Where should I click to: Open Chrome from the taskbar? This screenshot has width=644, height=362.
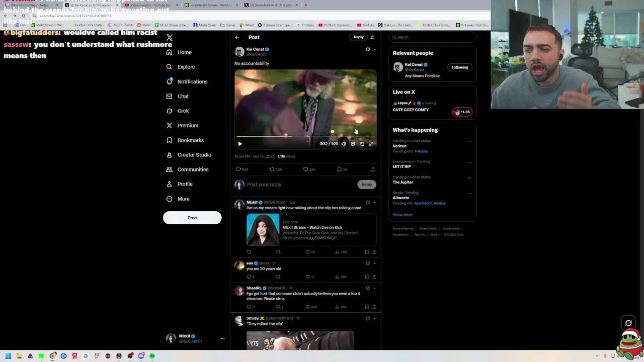(x=52, y=356)
